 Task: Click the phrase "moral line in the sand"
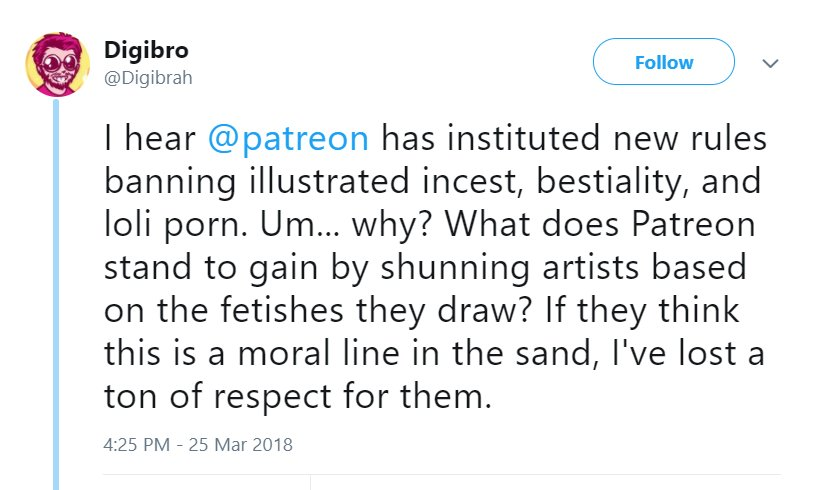click(384, 355)
